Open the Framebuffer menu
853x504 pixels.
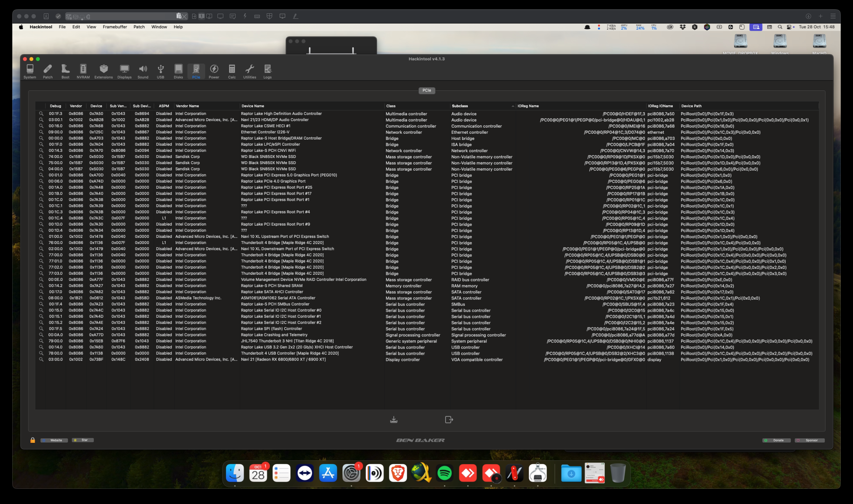[115, 27]
